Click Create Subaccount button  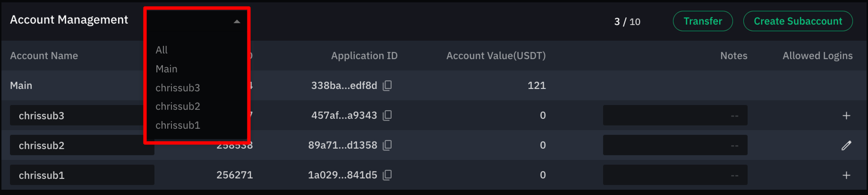[x=798, y=21]
